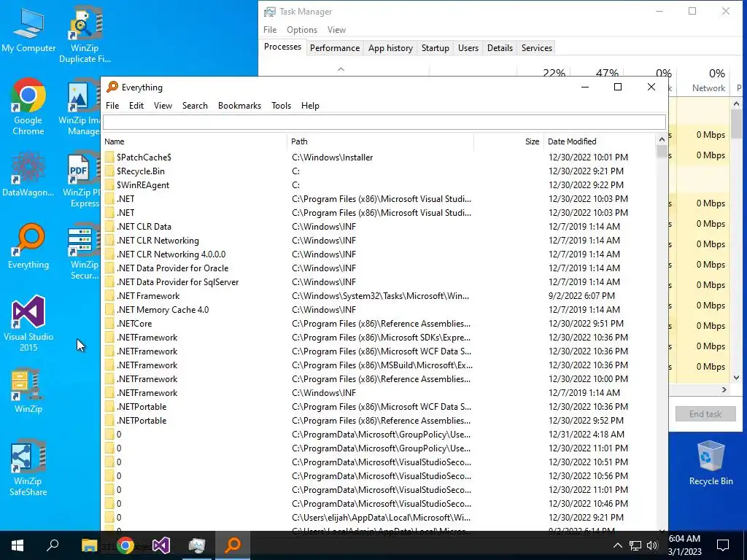
Task: Open the Bookmarks menu in Everything
Action: point(239,106)
